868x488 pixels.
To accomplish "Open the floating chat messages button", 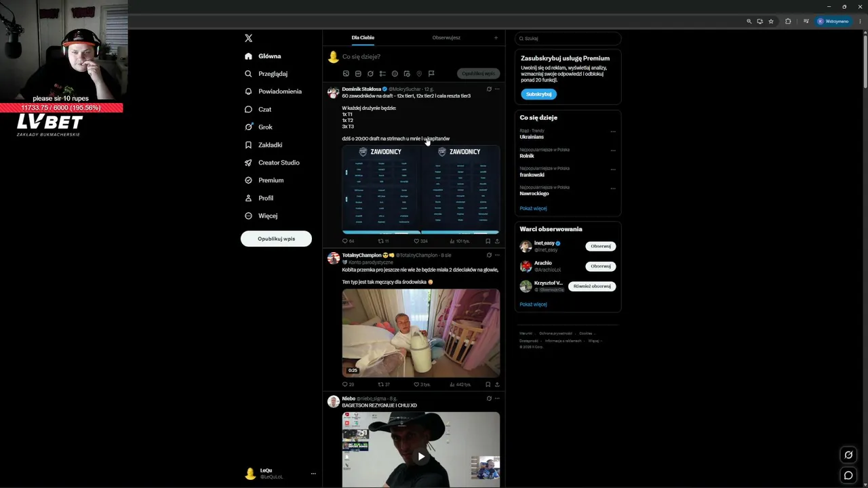I will 848,476.
